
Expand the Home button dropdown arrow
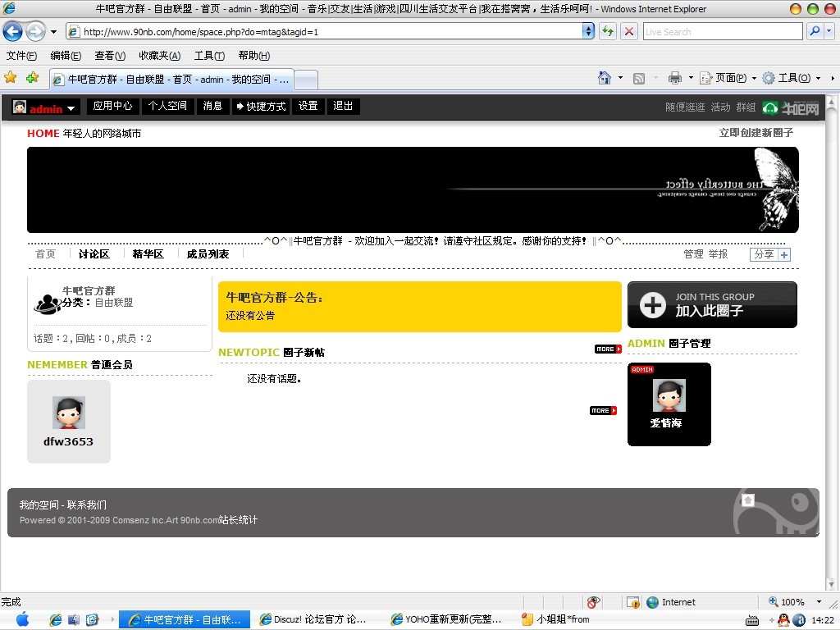pyautogui.click(x=620, y=78)
